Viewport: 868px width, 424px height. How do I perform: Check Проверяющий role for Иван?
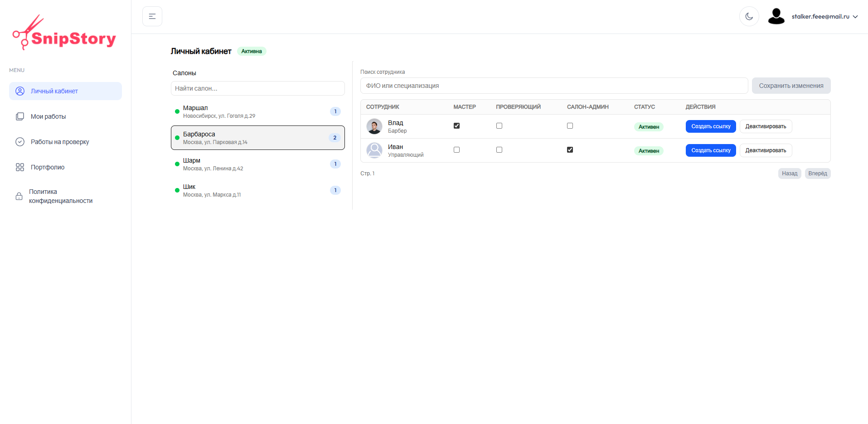tap(499, 150)
